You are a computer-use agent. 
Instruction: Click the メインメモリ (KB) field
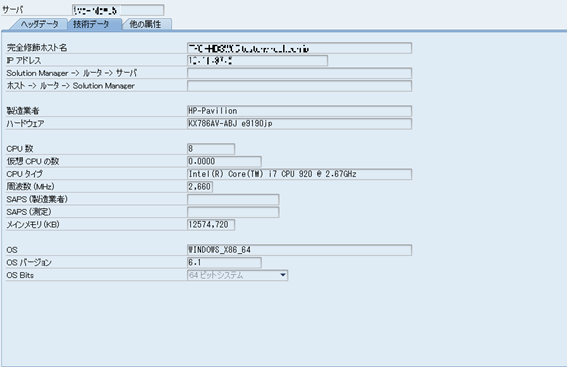[211, 225]
